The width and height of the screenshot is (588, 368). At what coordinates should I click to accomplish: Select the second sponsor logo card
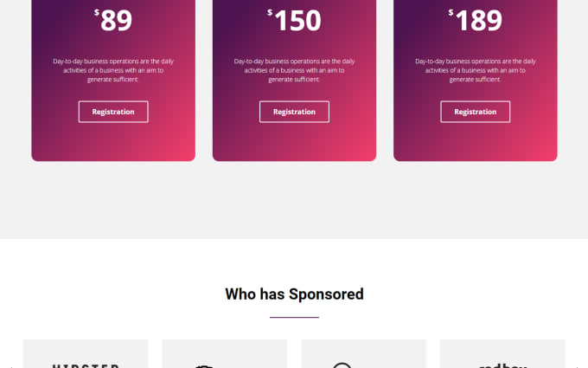click(225, 354)
